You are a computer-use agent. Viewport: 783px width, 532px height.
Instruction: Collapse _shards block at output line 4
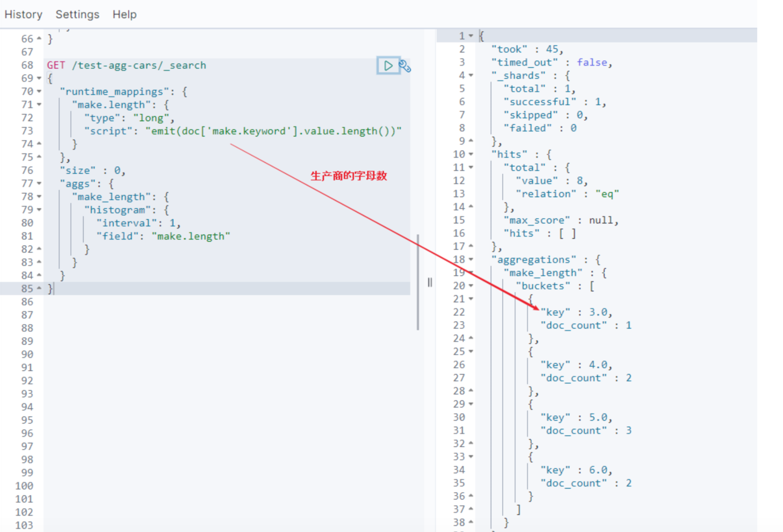tap(471, 75)
